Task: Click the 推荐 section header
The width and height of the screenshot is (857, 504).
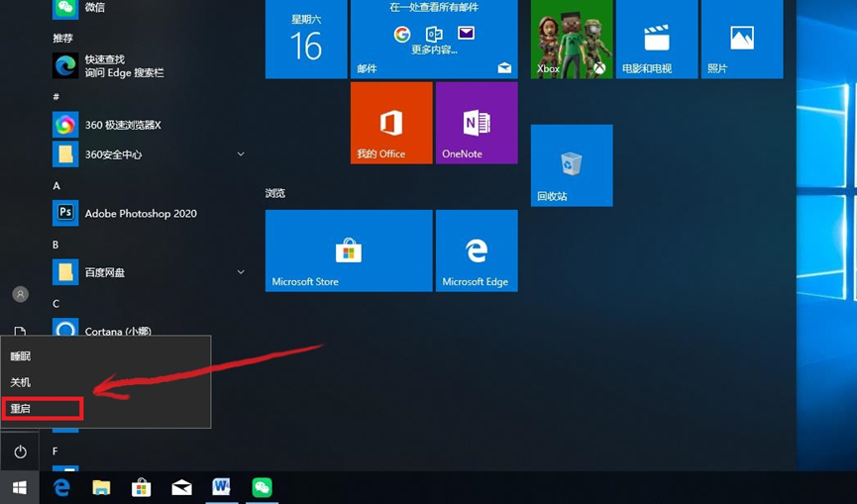Action: (x=62, y=39)
